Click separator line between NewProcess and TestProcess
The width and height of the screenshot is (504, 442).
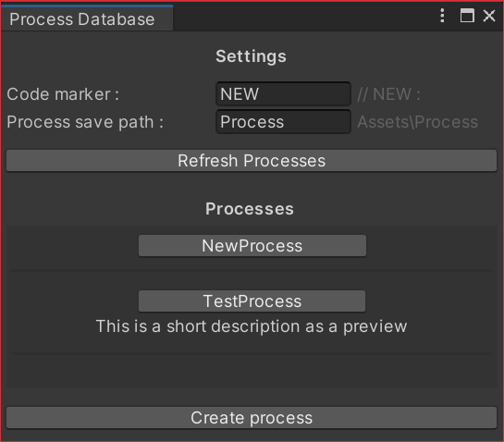pos(252,271)
